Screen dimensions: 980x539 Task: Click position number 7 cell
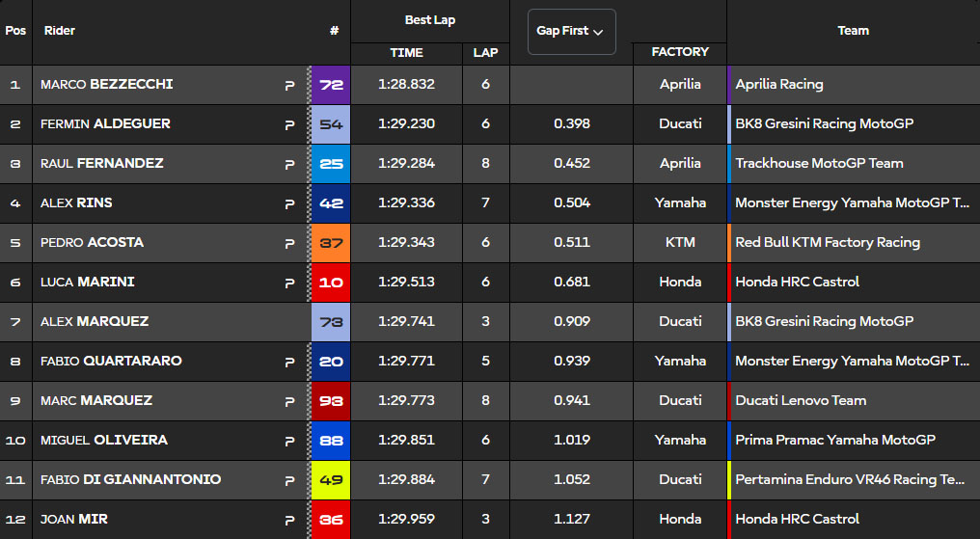15,322
